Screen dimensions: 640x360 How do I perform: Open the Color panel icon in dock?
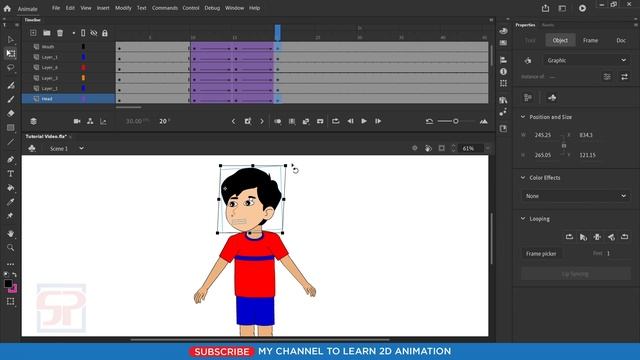503,31
